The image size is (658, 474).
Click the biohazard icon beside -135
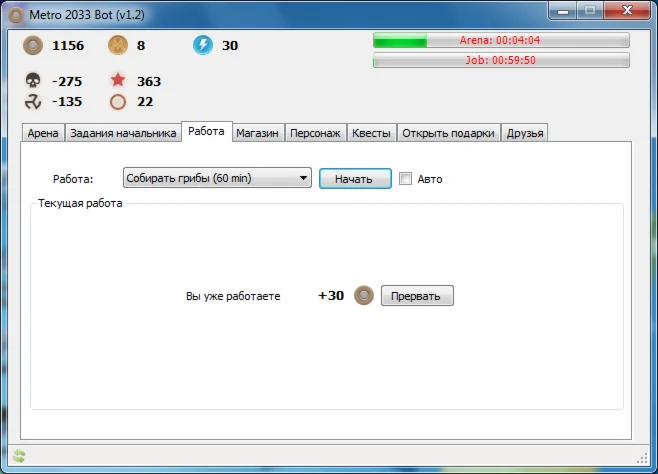(x=33, y=102)
